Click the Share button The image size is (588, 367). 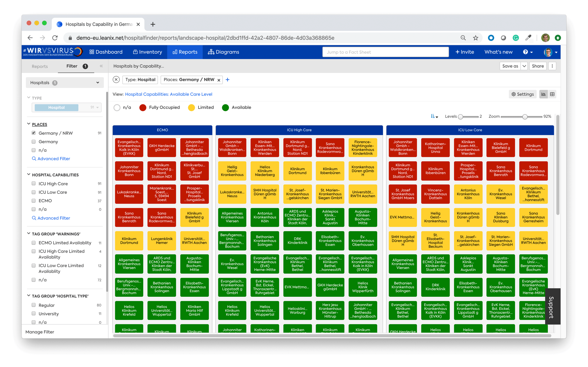click(x=538, y=66)
